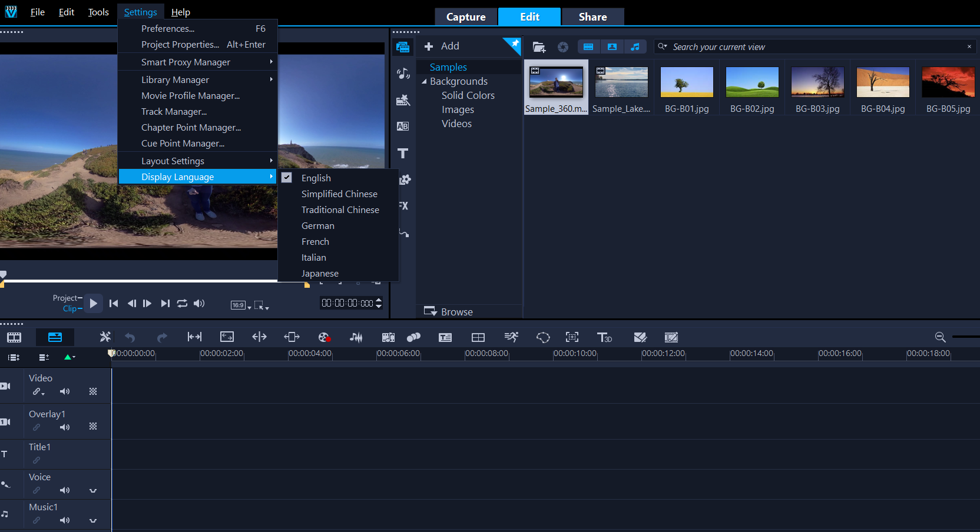Zoom out the timeline magnifier
This screenshot has width=980, height=532.
940,337
